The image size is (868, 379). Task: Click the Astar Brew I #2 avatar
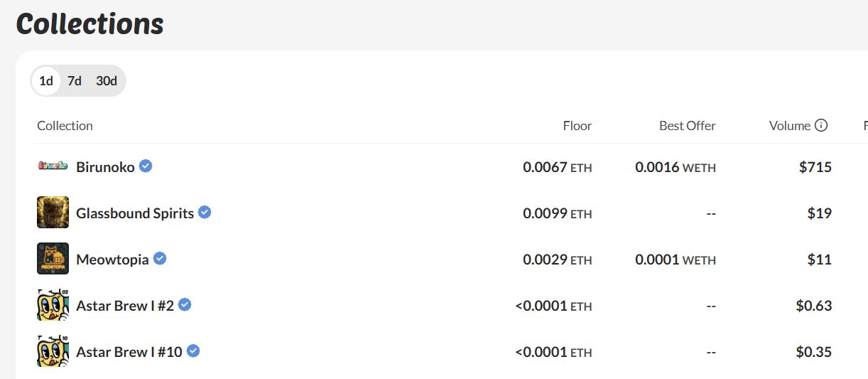pyautogui.click(x=53, y=305)
